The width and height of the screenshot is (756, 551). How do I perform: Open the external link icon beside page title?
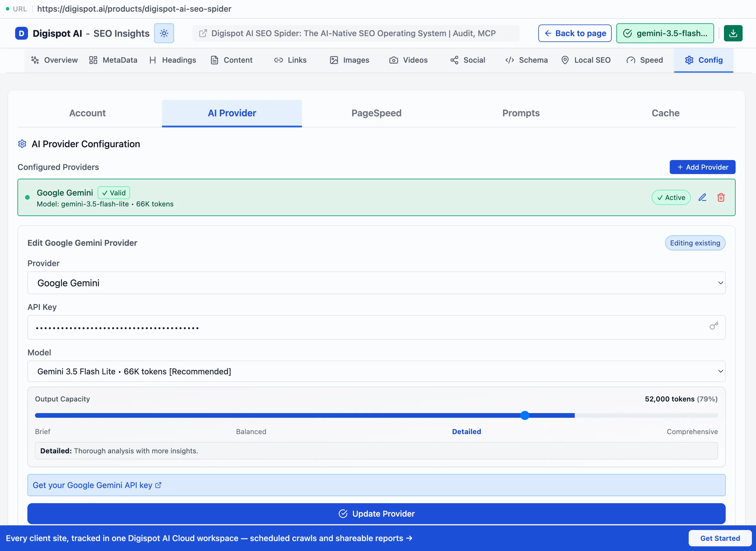(x=203, y=33)
